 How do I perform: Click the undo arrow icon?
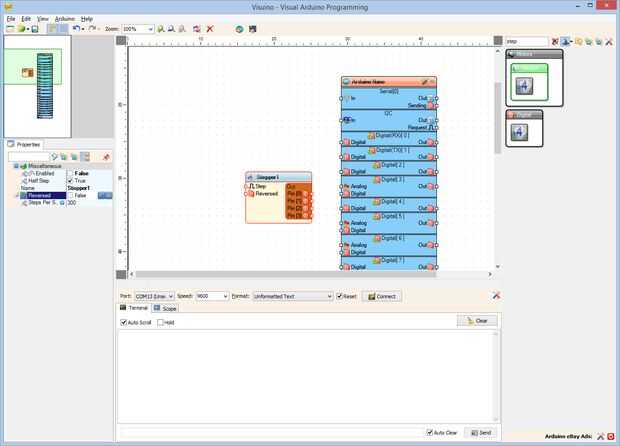click(x=76, y=28)
